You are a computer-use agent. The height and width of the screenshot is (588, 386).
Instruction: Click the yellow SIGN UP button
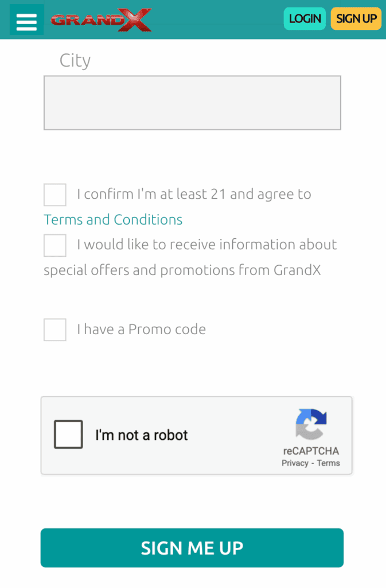pyautogui.click(x=356, y=19)
